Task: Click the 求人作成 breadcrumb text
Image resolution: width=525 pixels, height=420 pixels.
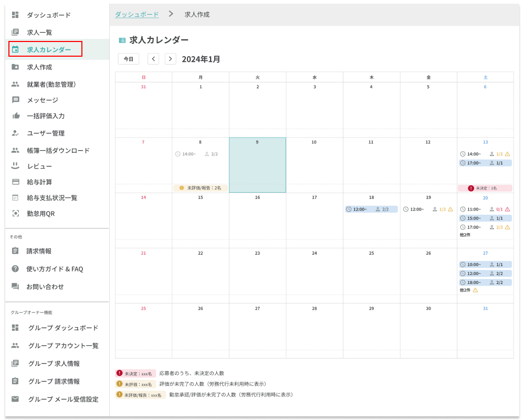Action: 197,14
